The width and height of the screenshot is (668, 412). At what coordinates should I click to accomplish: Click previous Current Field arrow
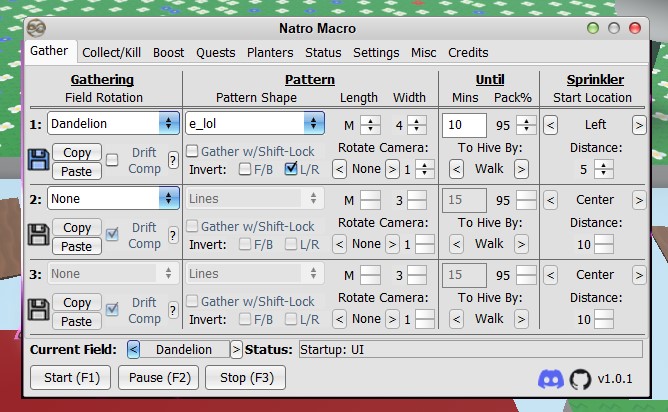coord(133,350)
